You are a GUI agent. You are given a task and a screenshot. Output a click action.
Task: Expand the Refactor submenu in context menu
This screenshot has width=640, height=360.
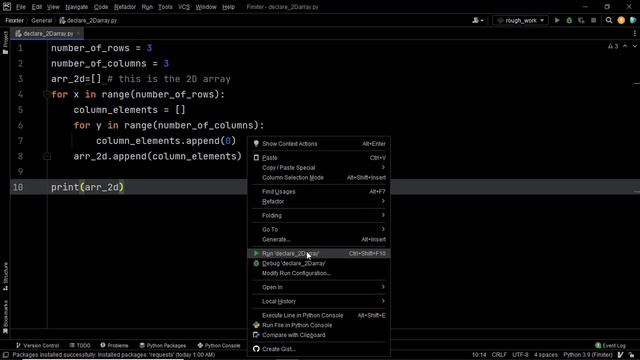tap(319, 201)
